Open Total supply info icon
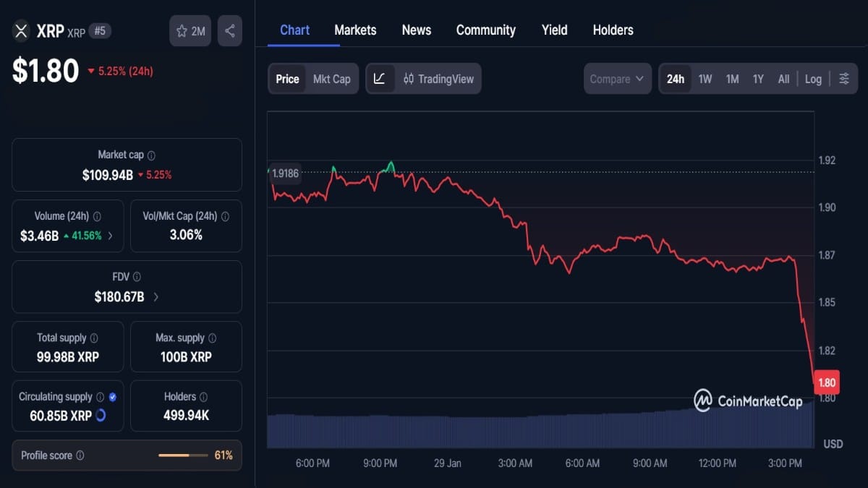Viewport: 868px width, 488px height. coord(94,338)
